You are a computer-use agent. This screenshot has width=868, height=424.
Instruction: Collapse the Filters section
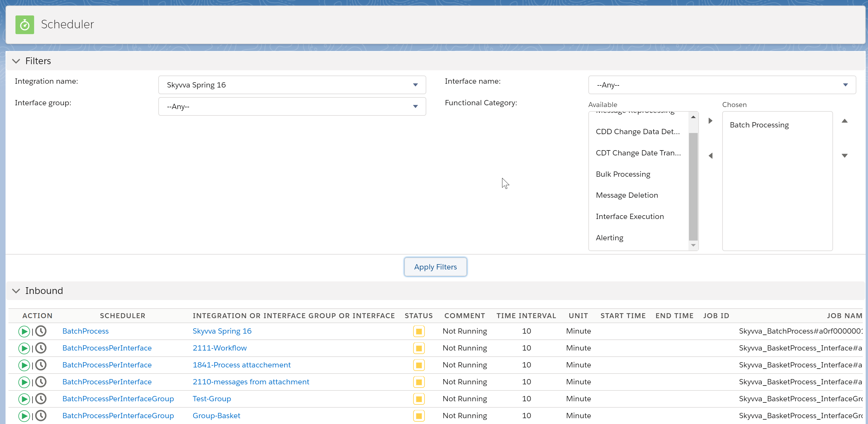click(x=16, y=61)
